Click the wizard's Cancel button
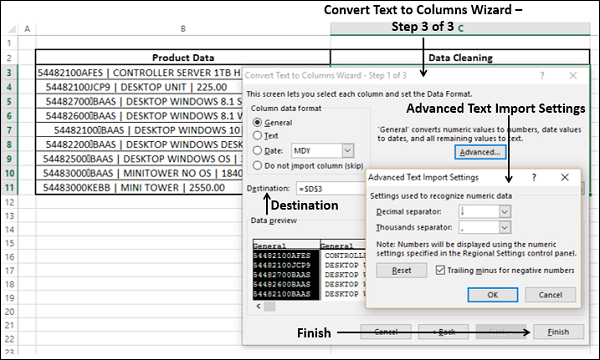The width and height of the screenshot is (600, 360). tap(386, 332)
